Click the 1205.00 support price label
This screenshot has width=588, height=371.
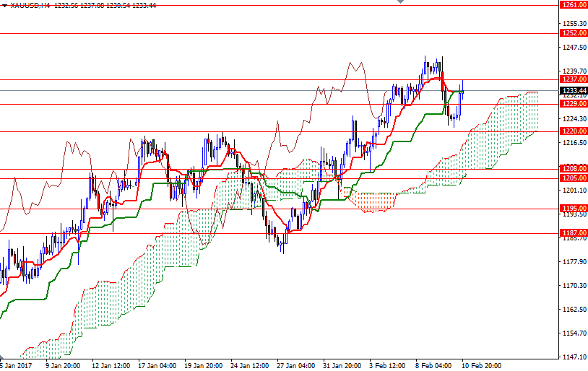[574, 178]
